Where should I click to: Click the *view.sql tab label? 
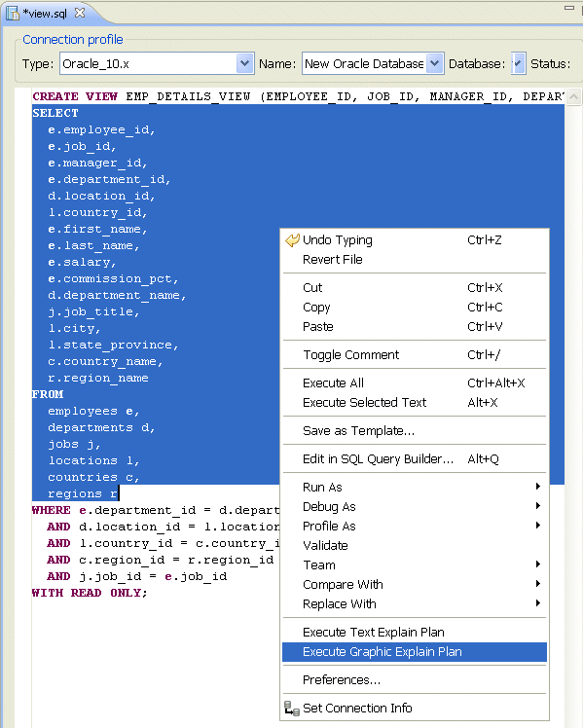click(45, 13)
